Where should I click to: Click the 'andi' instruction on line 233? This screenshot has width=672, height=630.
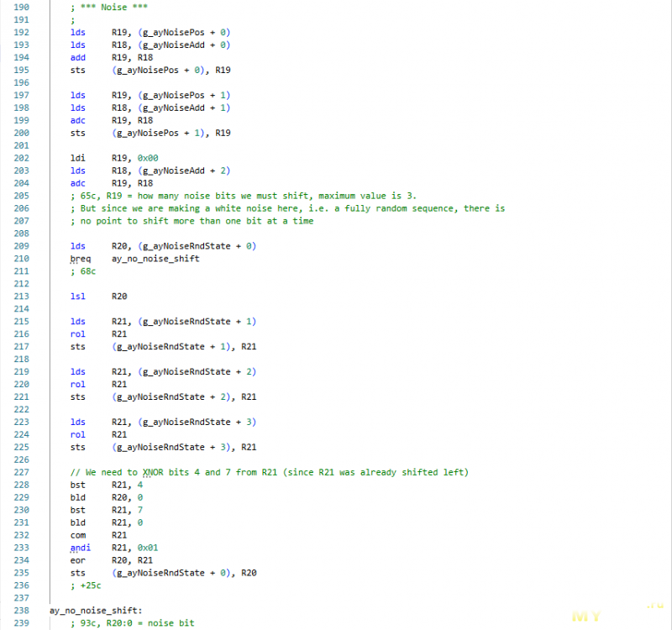pos(80,548)
